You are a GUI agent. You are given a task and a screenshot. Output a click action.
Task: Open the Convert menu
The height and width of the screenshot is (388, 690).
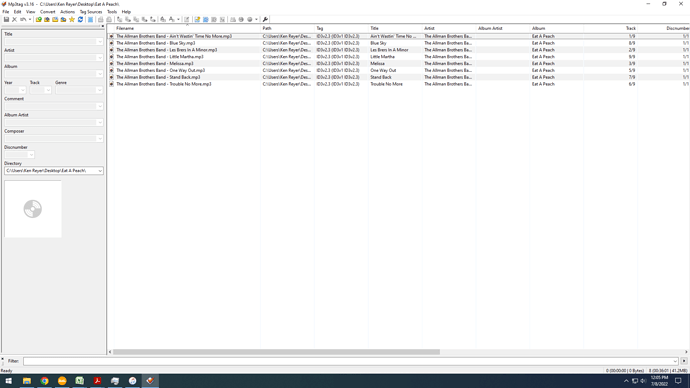[48, 12]
